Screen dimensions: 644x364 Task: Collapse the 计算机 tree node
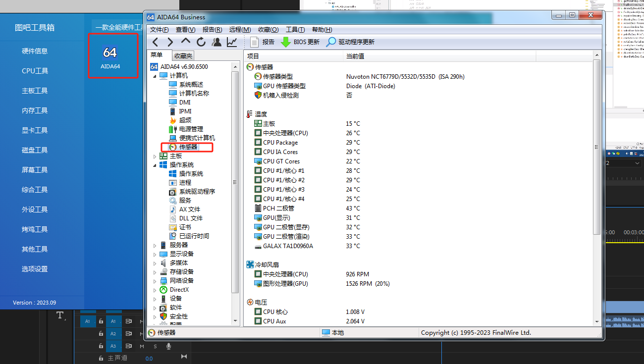[x=155, y=76]
